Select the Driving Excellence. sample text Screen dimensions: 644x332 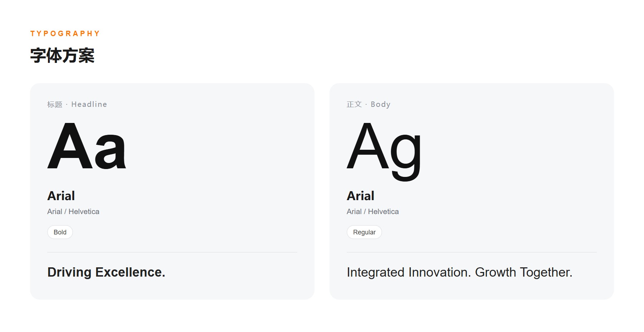coord(106,272)
